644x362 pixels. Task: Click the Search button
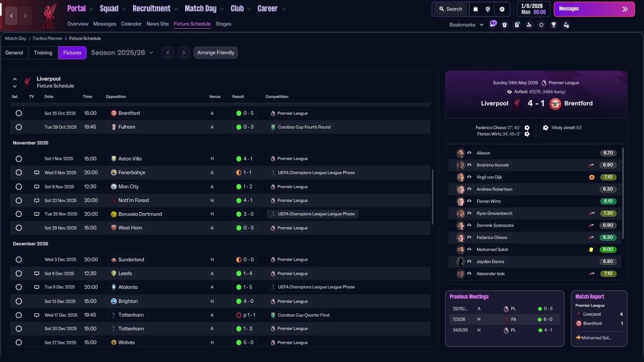[450, 9]
